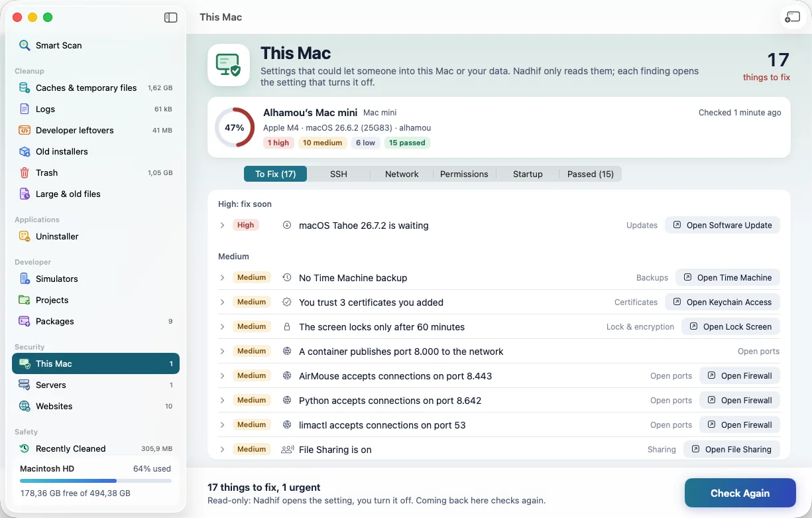Click Open Software Update button
812x518 pixels.
click(x=723, y=226)
